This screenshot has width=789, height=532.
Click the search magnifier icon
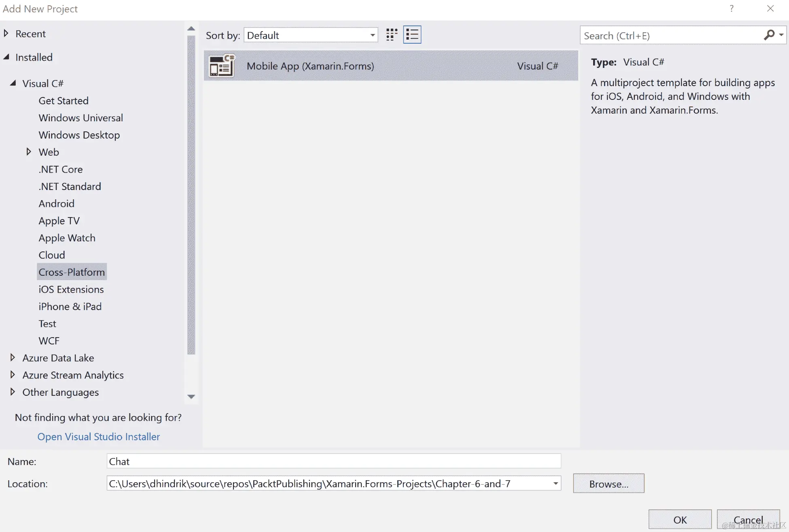pos(769,35)
